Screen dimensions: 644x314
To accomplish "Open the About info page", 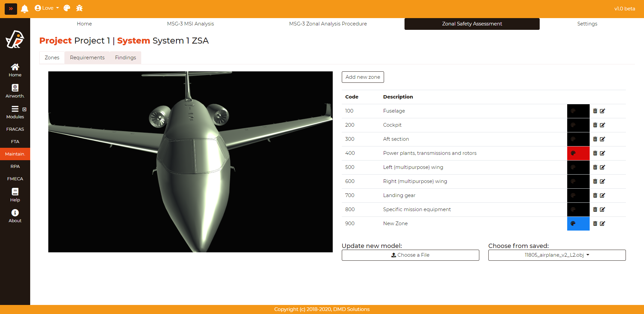I will point(15,216).
